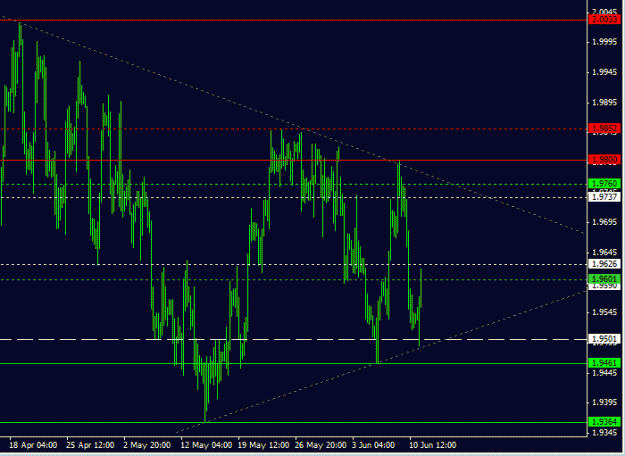Click the 1.9345 price axis value
This screenshot has height=456, width=625.
(604, 432)
